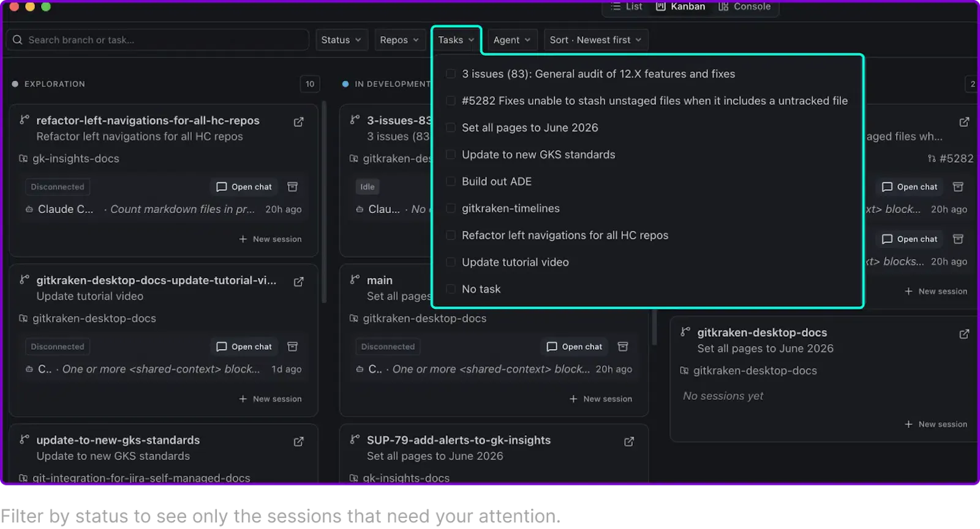The image size is (980, 529).
Task: Open chat on Update tutorial video card
Action: [244, 347]
